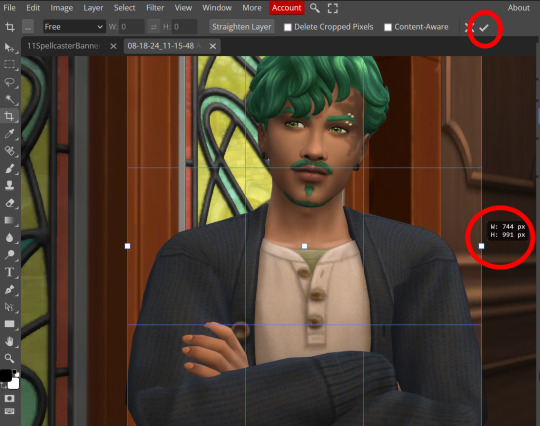Toggle fullscreen mode icon in menu bar
The height and width of the screenshot is (426, 540).
tap(333, 8)
